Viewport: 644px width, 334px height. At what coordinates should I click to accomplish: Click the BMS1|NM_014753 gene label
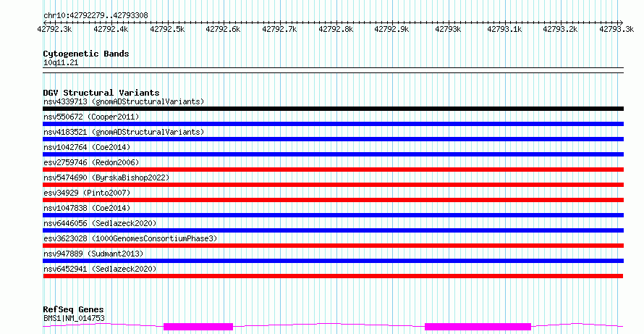[x=74, y=318]
